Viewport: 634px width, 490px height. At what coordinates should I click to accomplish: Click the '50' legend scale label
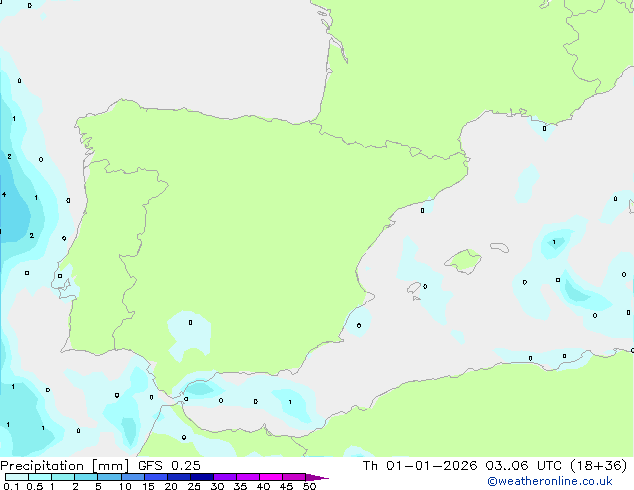click(309, 486)
